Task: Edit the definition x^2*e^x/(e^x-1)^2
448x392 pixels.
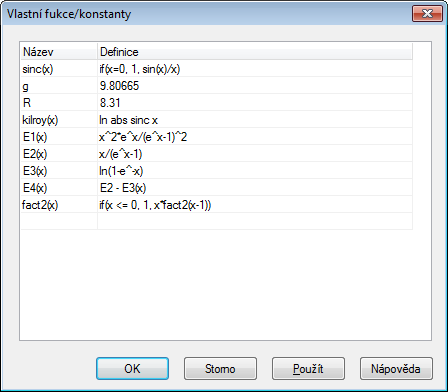Action: pos(255,137)
